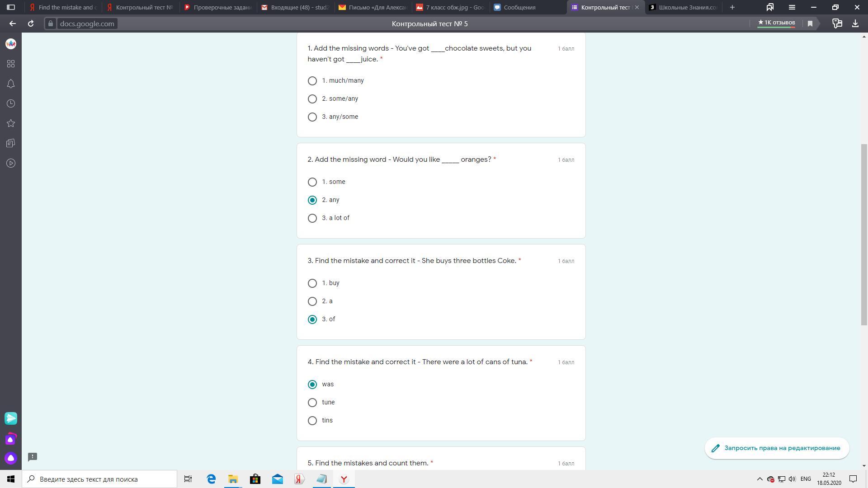Click the browser back arrow
Viewport: 868px width, 488px height.
(12, 23)
